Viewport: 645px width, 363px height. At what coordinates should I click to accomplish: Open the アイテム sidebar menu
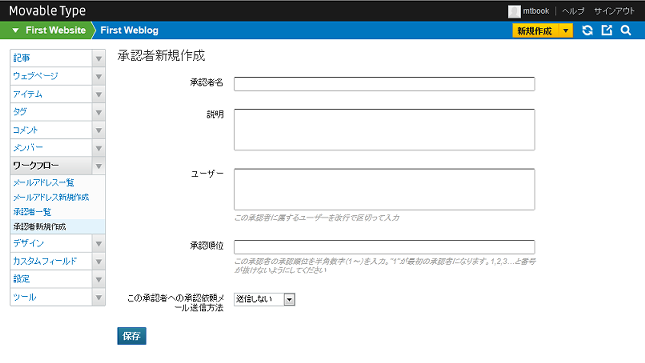[x=51, y=94]
